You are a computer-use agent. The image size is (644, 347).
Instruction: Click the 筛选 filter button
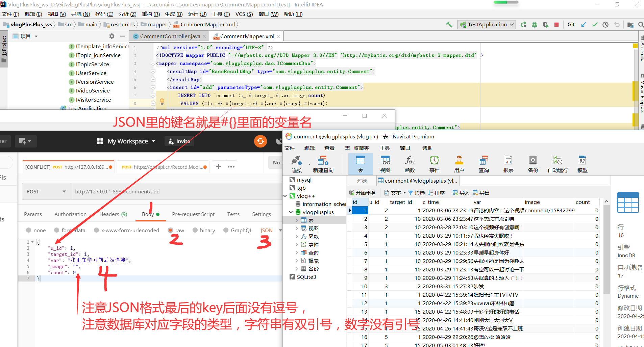416,193
